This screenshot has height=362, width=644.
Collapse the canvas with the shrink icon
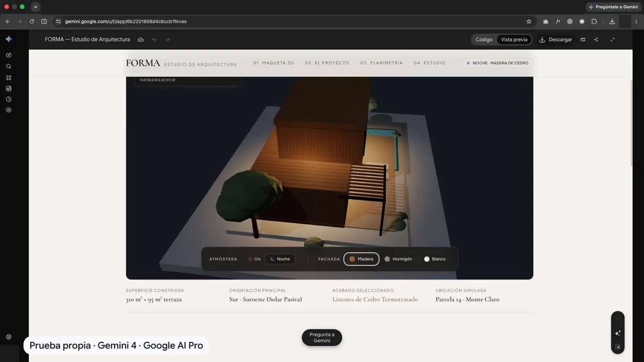(612, 40)
